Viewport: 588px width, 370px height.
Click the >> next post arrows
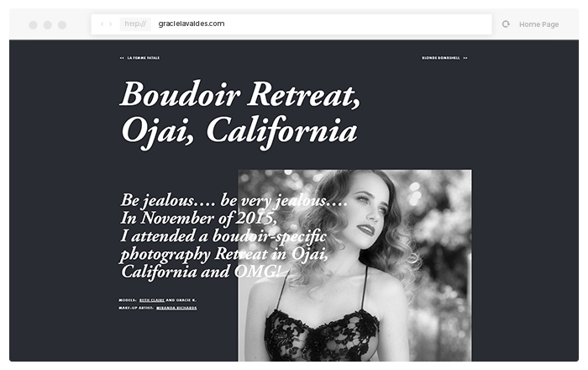coord(465,58)
